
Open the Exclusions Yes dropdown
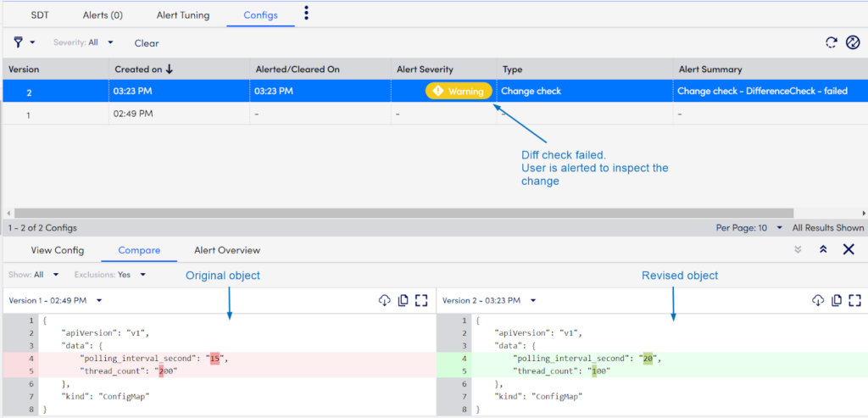[110, 274]
